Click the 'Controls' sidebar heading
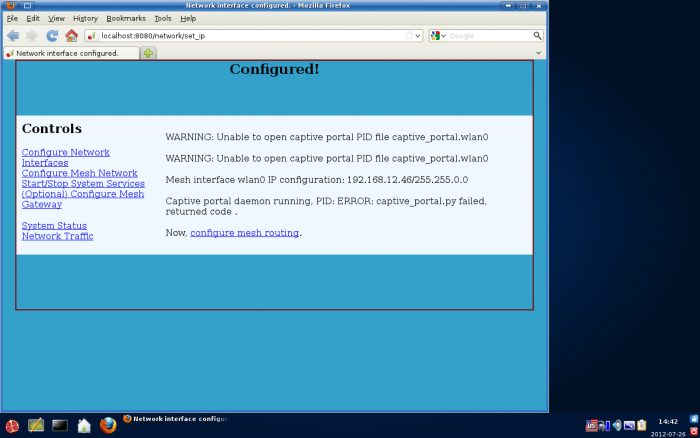 52,129
